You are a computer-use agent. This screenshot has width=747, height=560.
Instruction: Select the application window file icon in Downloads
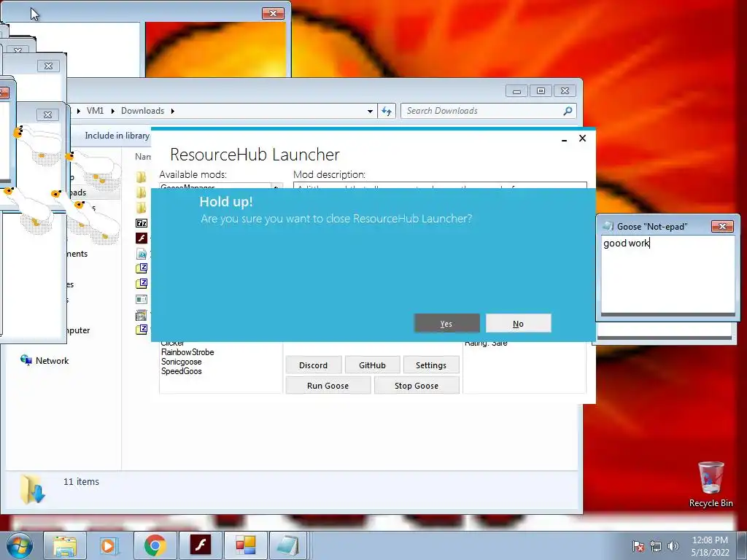[x=142, y=300]
